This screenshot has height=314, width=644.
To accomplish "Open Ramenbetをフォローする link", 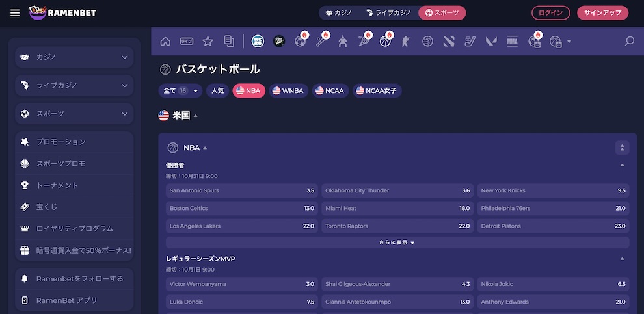I will tap(74, 279).
